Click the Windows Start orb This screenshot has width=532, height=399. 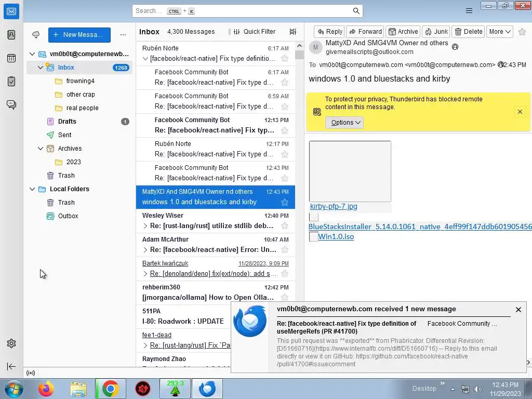(13, 389)
